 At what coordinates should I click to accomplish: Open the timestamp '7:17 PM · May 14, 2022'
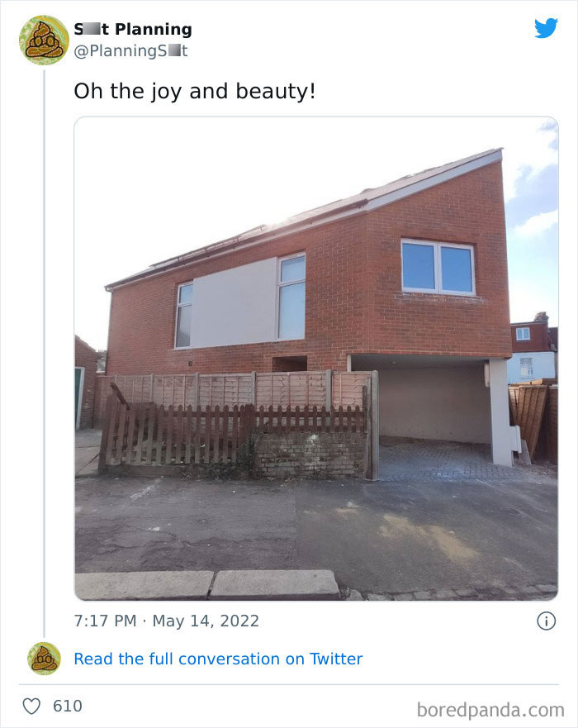coord(166,621)
